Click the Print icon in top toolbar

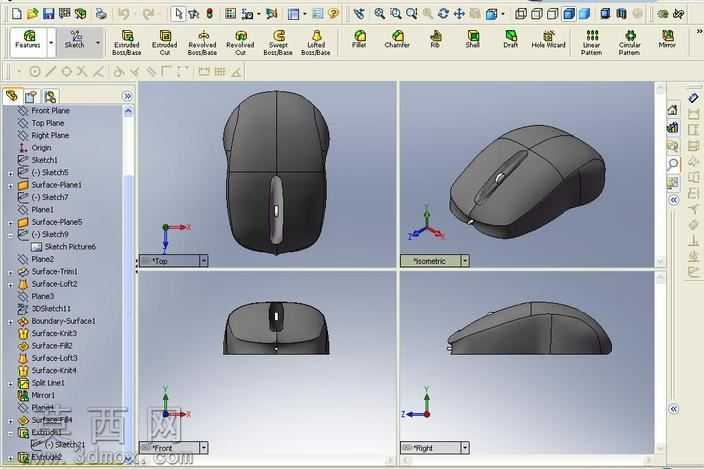click(101, 14)
